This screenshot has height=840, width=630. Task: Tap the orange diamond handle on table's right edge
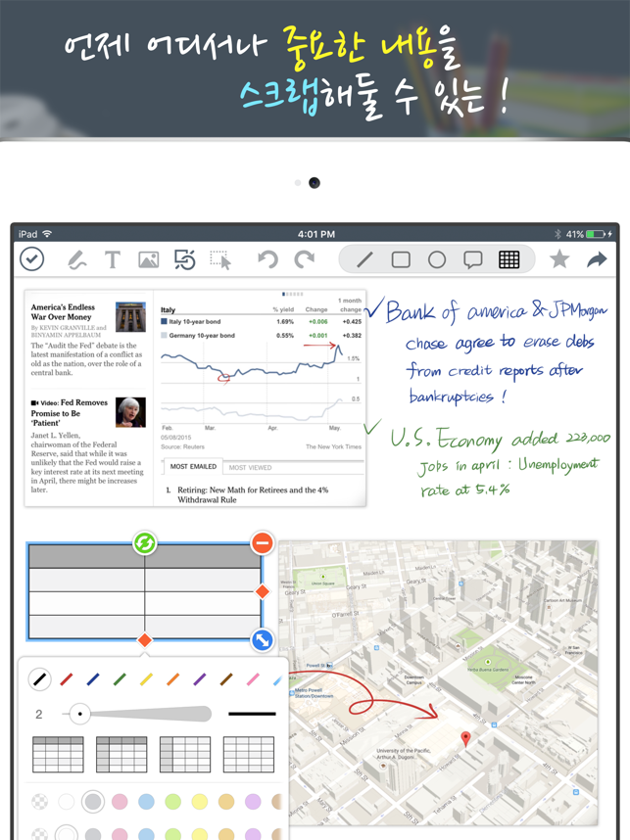263,591
